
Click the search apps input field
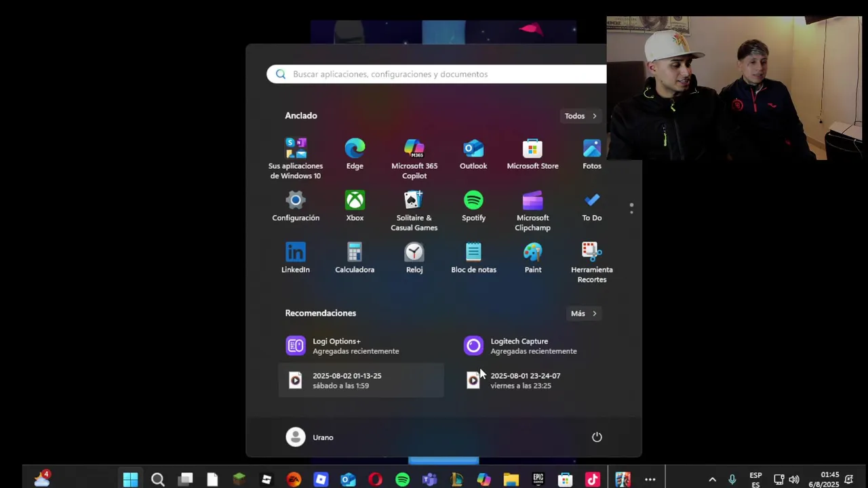point(437,74)
